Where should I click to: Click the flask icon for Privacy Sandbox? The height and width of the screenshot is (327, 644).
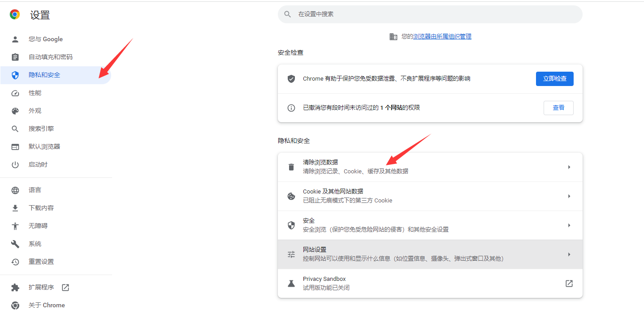[291, 284]
